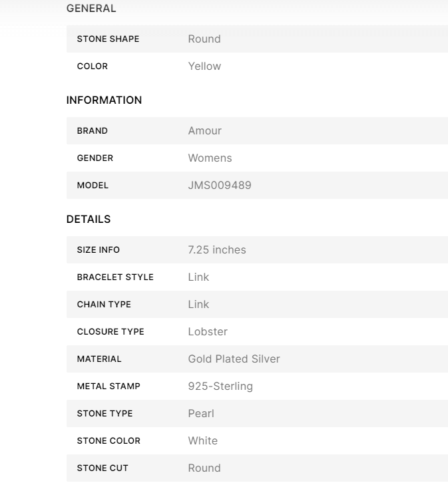Click the BRACELET STYLE label

(115, 277)
